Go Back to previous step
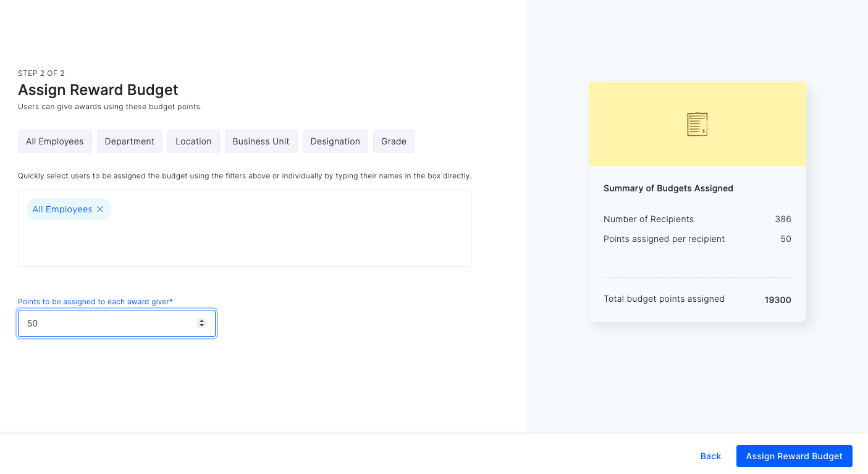Image resolution: width=868 pixels, height=474 pixels. point(710,456)
